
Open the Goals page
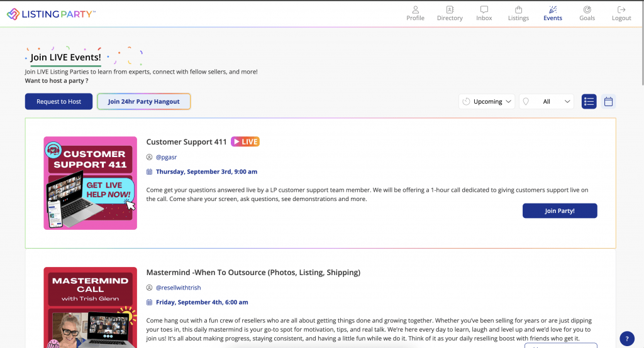click(587, 14)
